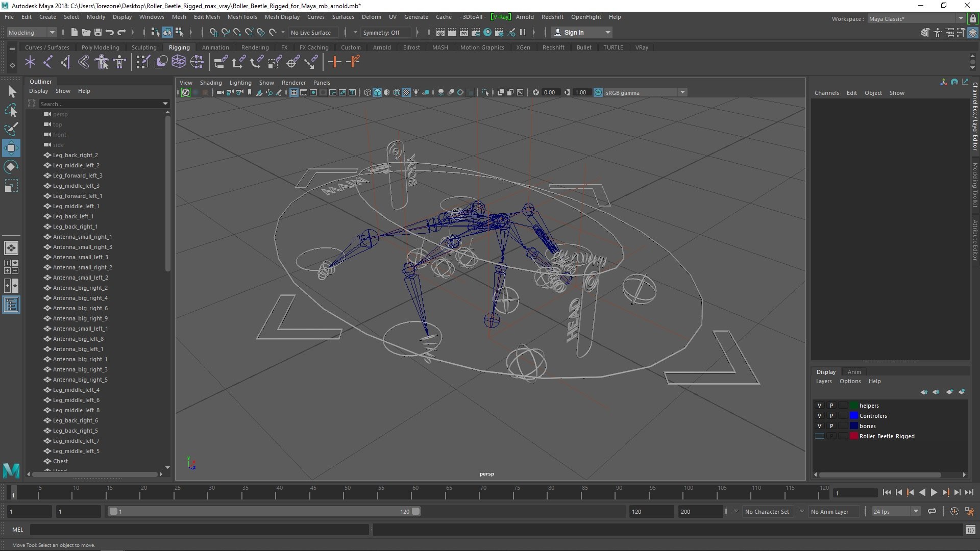Image resolution: width=980 pixels, height=551 pixels.
Task: Click the Four View layout icon
Action: click(11, 267)
